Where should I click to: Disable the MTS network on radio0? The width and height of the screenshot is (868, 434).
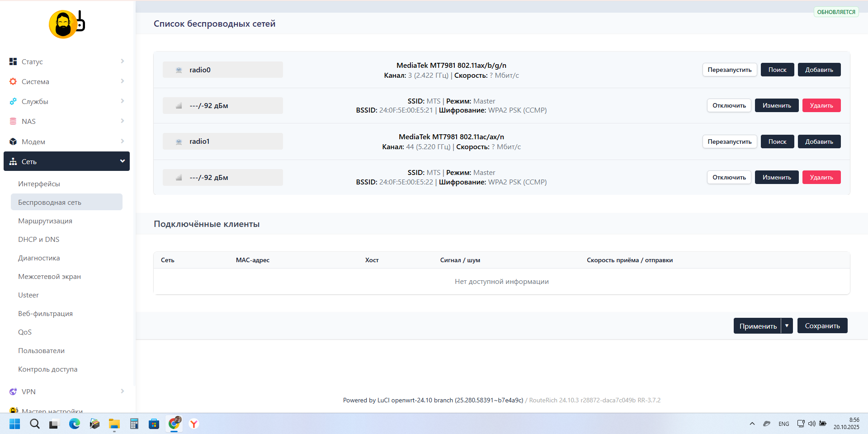tap(729, 105)
